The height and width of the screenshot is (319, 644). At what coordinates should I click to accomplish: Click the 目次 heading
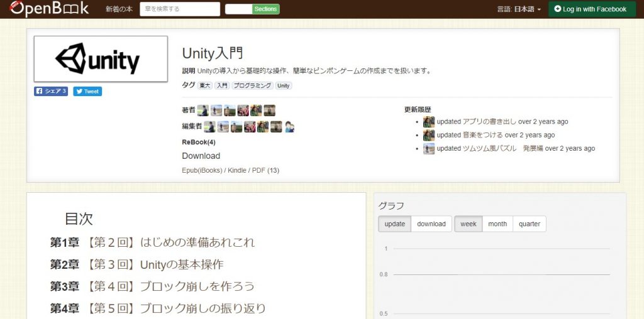click(x=79, y=219)
